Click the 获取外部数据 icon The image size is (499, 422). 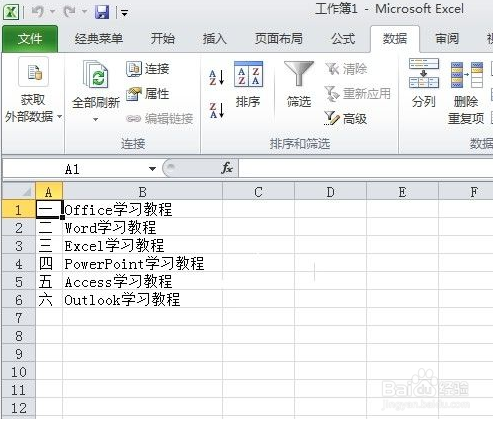click(34, 72)
